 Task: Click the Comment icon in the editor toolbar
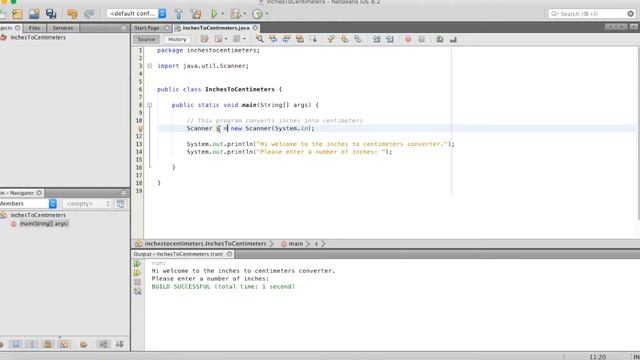click(x=440, y=39)
